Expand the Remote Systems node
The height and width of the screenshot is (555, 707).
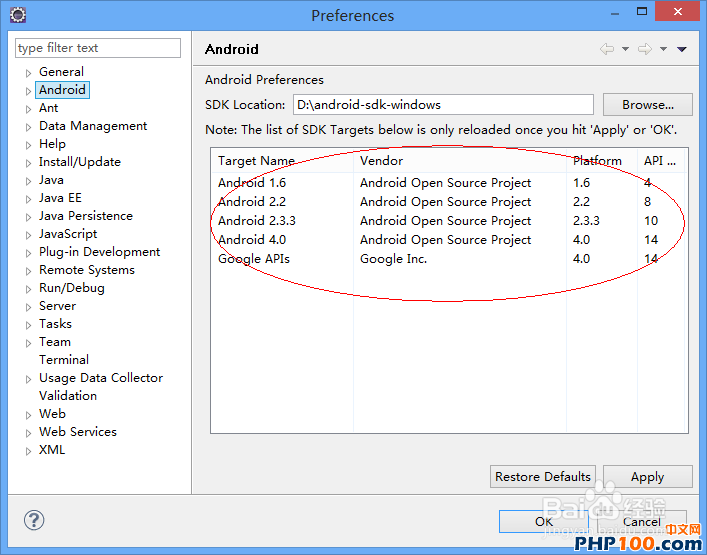click(x=28, y=271)
